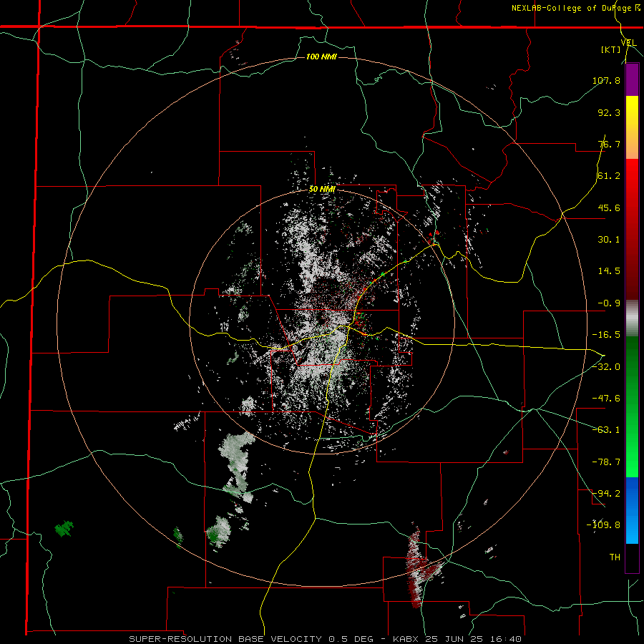
Task: Click the Super-Resolution Base Velocity caption text
Action: tap(326, 639)
